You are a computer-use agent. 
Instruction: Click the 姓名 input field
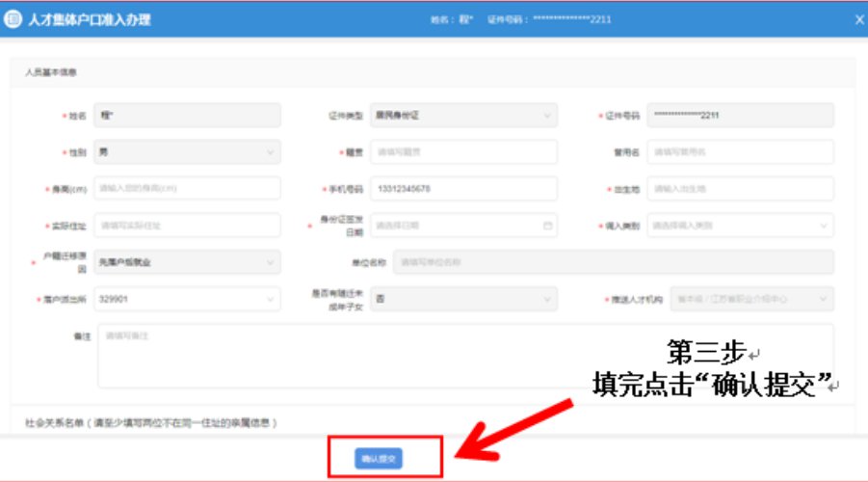click(x=187, y=116)
